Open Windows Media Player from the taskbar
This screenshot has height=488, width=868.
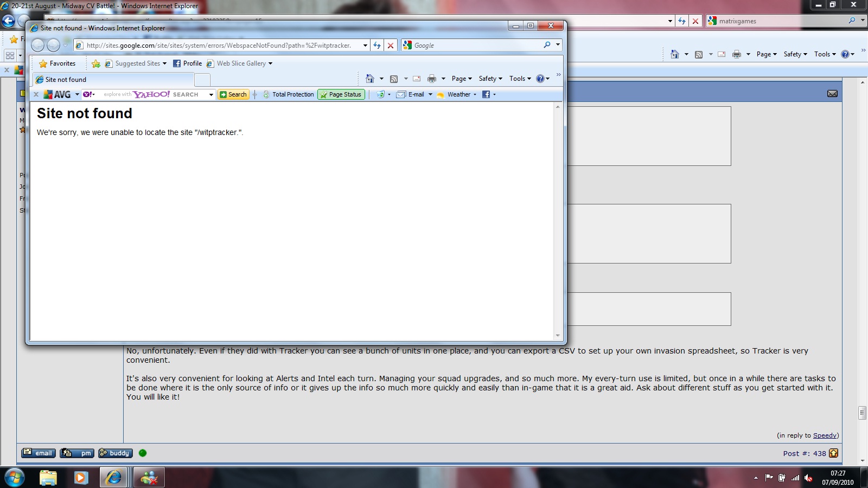click(81, 478)
